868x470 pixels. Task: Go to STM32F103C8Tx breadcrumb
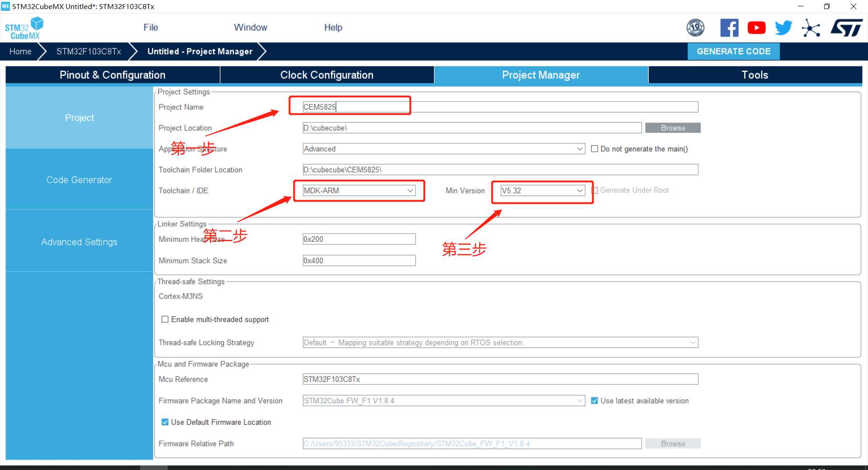[x=89, y=52]
